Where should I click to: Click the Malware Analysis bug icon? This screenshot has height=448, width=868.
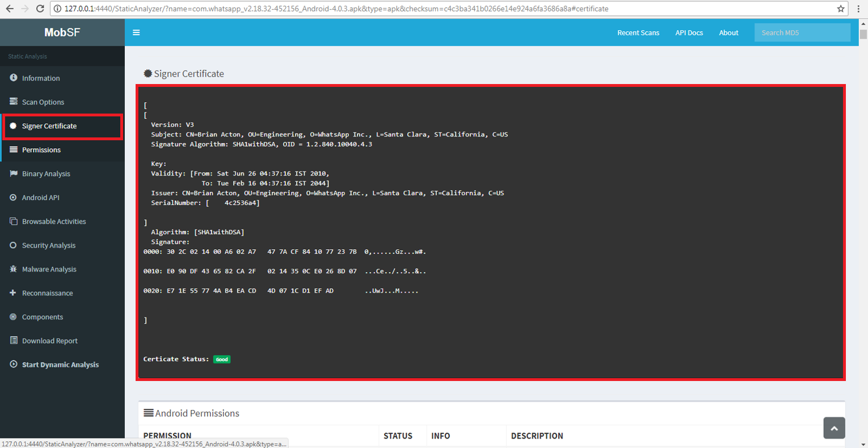(13, 269)
